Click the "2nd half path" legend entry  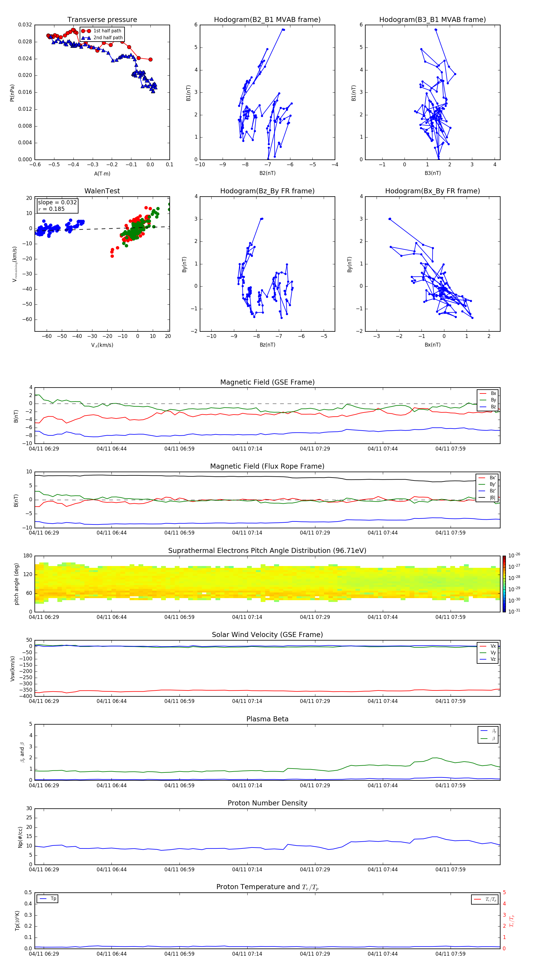pyautogui.click(x=102, y=38)
